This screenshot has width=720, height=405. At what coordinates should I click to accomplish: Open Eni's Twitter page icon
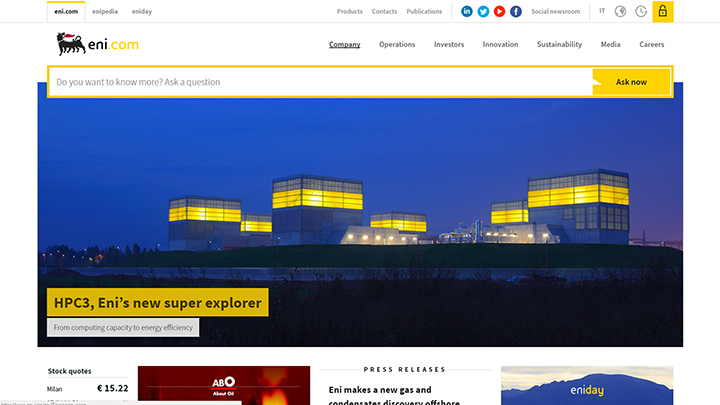483,11
